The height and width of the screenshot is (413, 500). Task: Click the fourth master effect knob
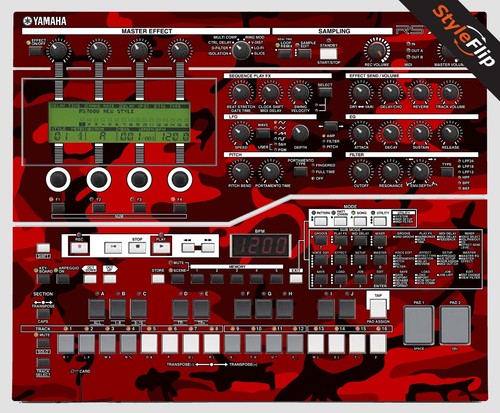click(x=180, y=51)
